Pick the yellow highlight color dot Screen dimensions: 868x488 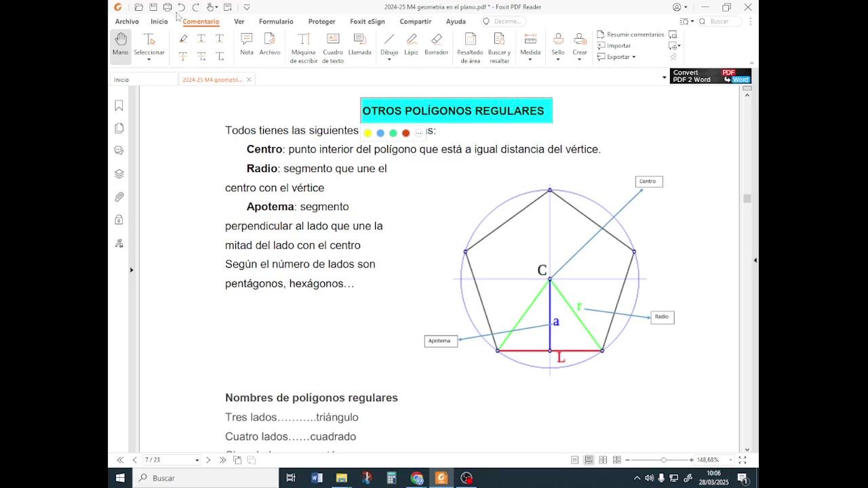[368, 133]
